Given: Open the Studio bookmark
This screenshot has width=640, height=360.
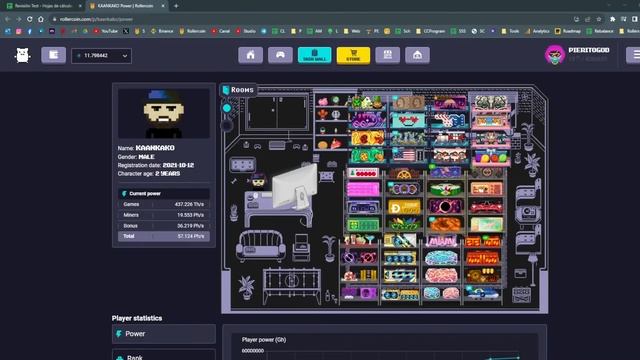Looking at the screenshot, I should tap(245, 31).
